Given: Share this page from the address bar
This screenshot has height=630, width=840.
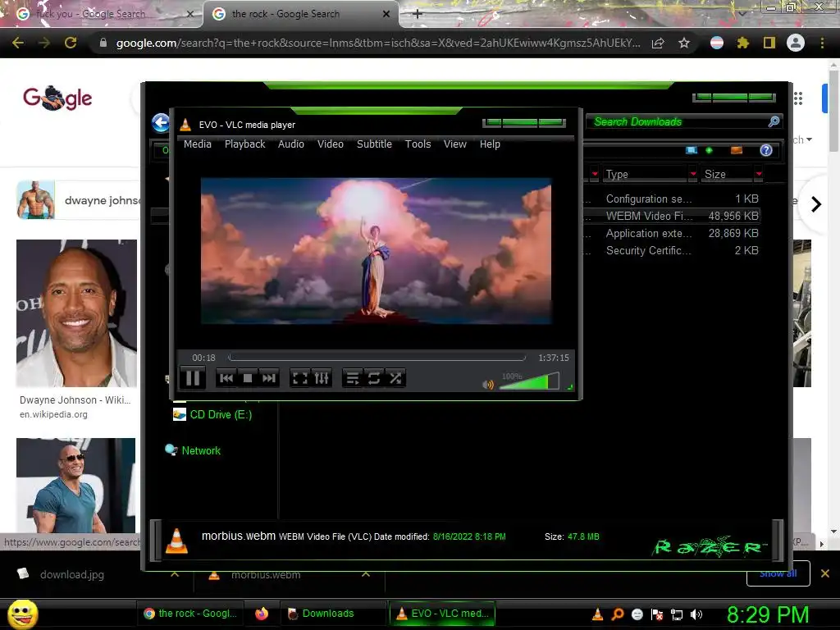Looking at the screenshot, I should [x=658, y=43].
